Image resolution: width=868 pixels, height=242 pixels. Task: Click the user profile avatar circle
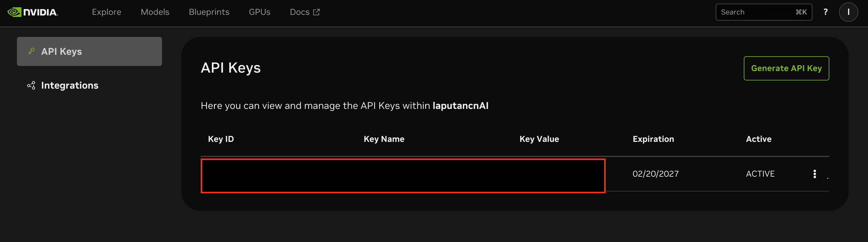(848, 12)
